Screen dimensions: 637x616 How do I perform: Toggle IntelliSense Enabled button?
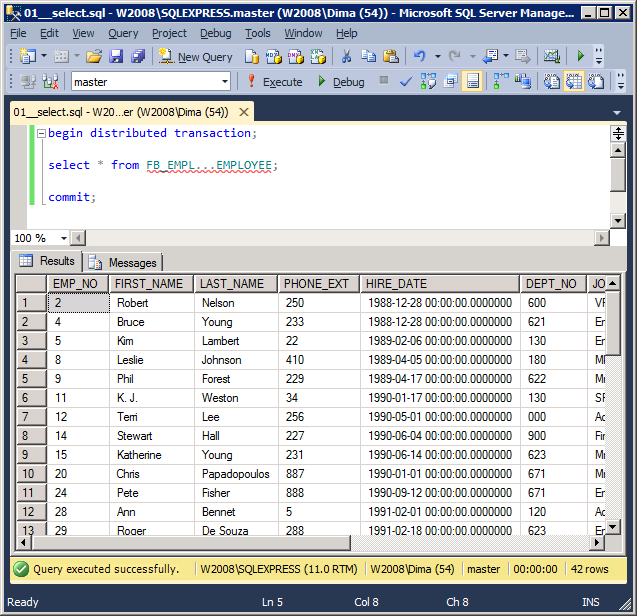coord(472,81)
